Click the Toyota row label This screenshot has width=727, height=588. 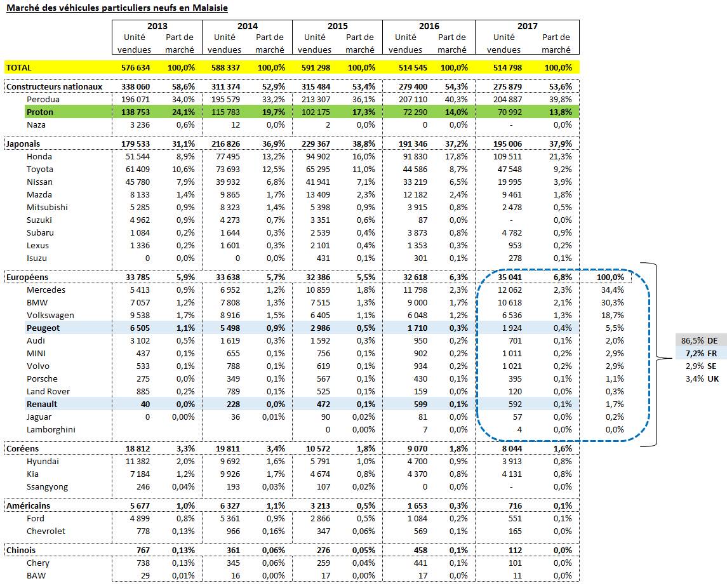point(40,170)
